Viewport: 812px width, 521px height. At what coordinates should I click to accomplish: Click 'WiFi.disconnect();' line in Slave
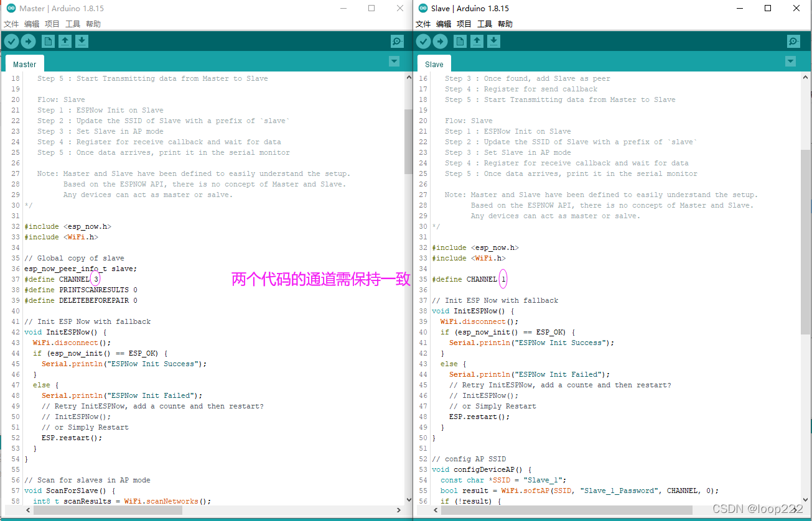(x=479, y=321)
